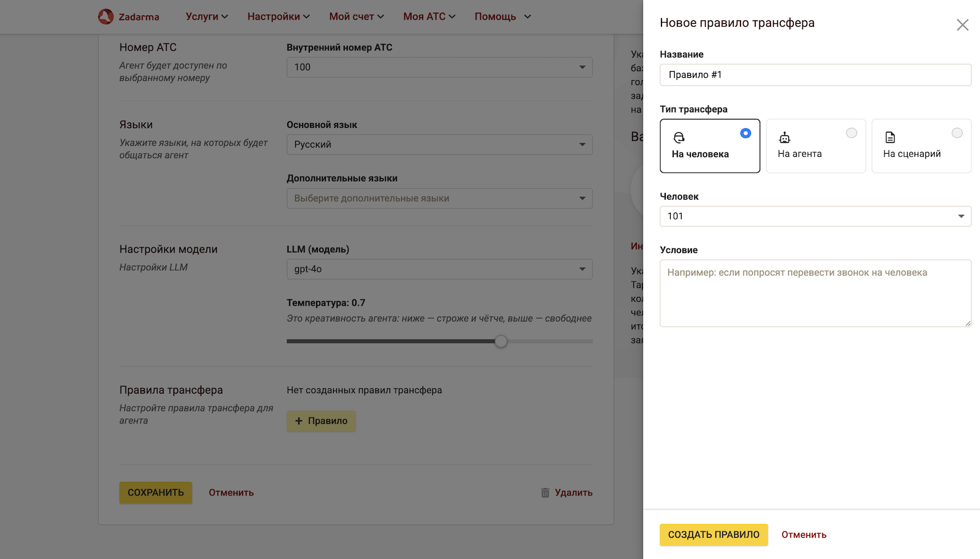Click the Zadarma logo icon
Viewport: 980px width, 559px height.
tap(106, 17)
